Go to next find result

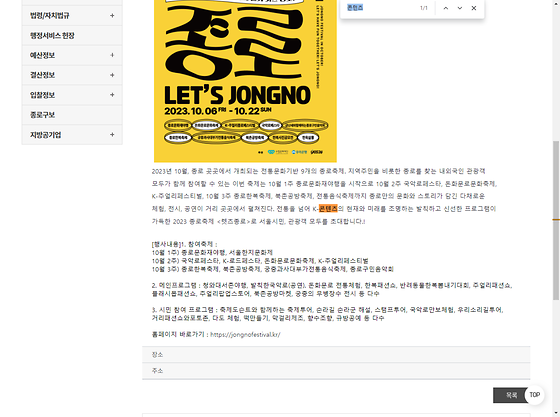(x=460, y=8)
